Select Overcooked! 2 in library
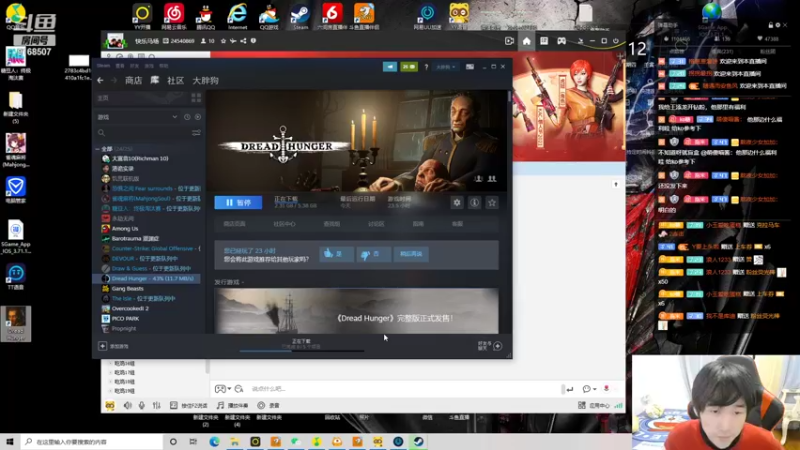Viewport: 800px width, 450px height. pyautogui.click(x=130, y=308)
